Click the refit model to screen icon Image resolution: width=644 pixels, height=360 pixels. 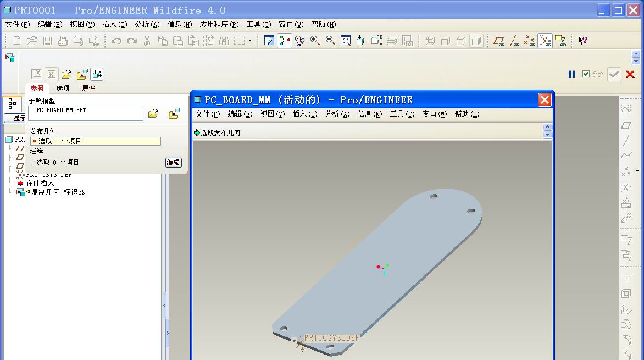(x=346, y=41)
